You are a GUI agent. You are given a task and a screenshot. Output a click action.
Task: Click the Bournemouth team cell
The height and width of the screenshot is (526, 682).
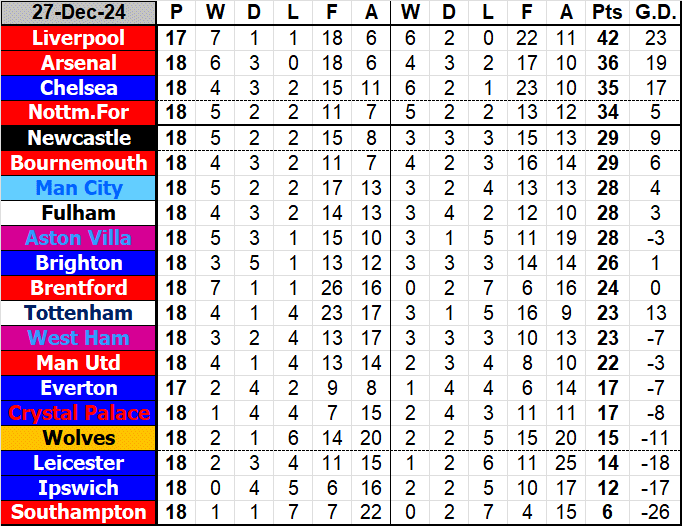point(79,163)
